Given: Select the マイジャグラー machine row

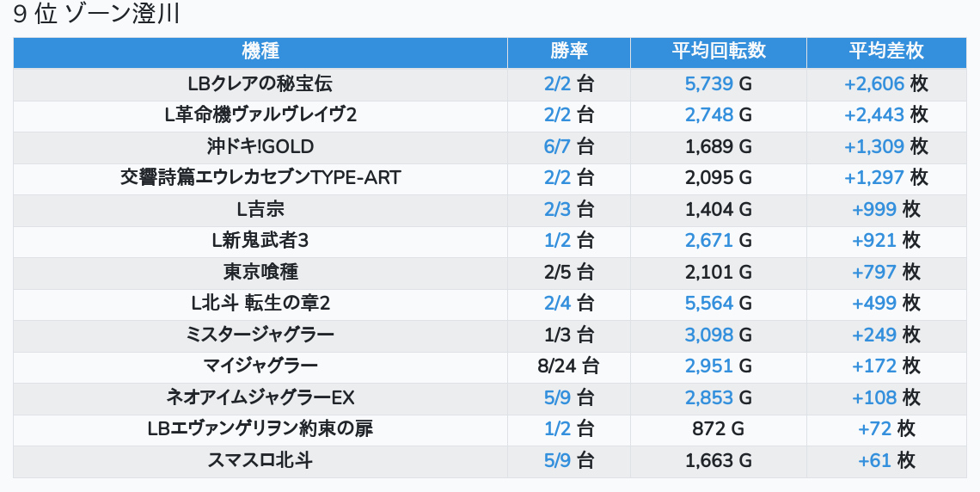Looking at the screenshot, I should (x=260, y=366).
